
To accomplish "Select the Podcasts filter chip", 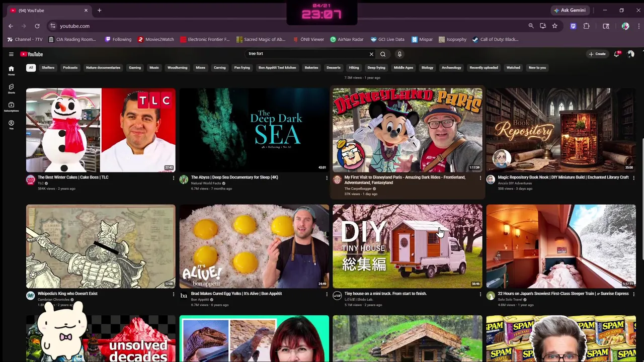I will click(x=70, y=67).
